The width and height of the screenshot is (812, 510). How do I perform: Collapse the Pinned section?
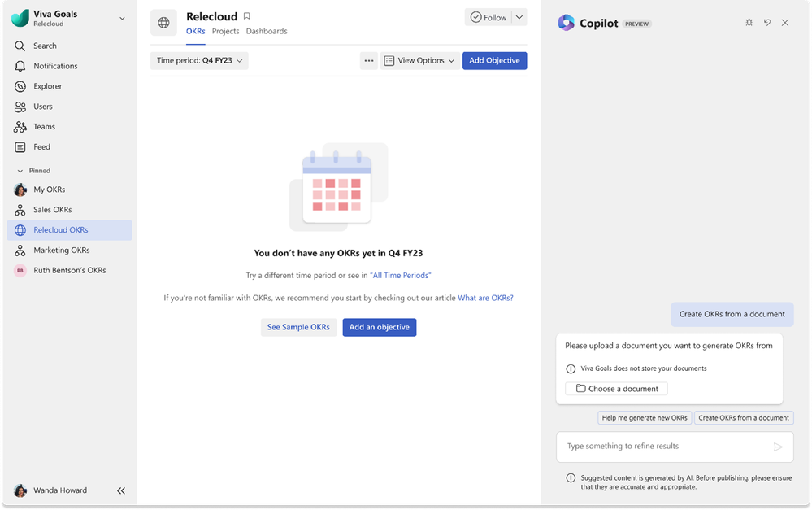pyautogui.click(x=20, y=171)
